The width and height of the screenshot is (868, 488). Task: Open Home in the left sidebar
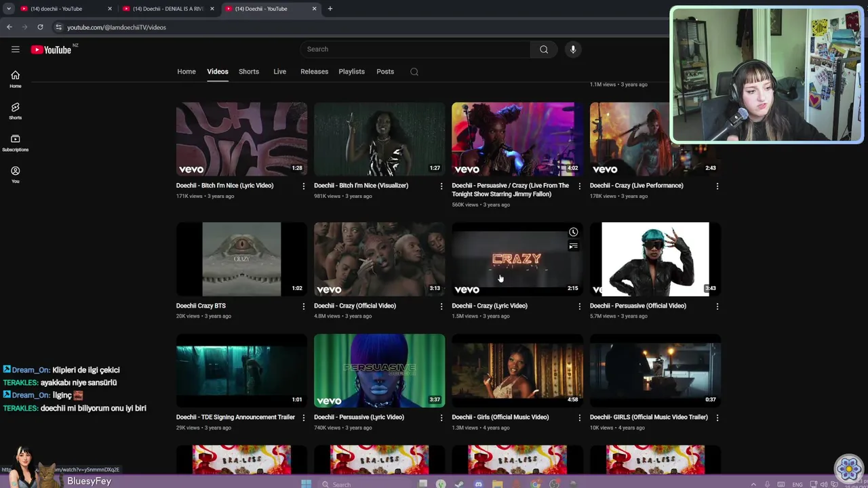point(15,79)
